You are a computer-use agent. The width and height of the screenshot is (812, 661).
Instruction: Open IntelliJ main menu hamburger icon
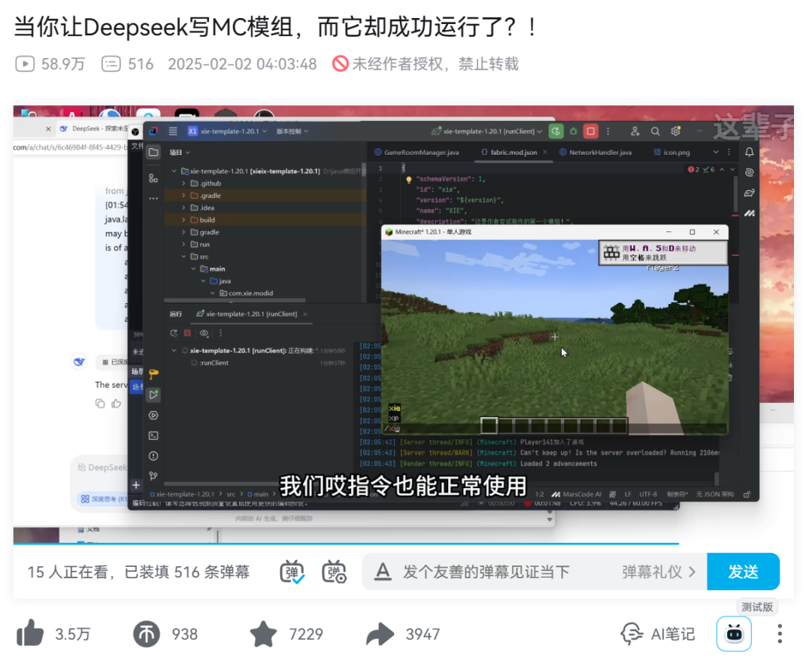coord(173,131)
